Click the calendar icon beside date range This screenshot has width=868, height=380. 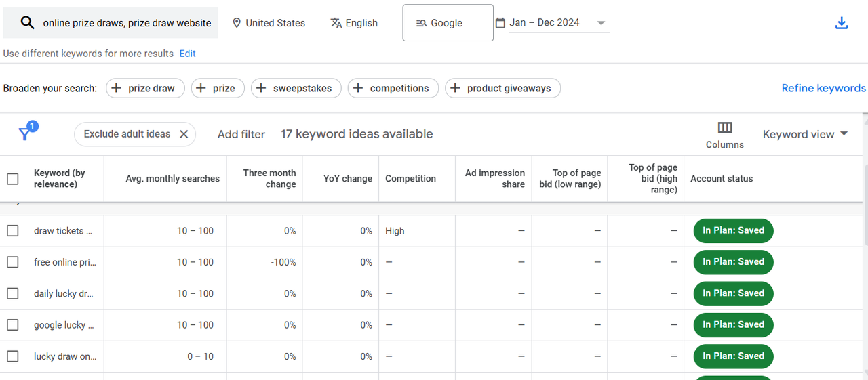click(500, 23)
